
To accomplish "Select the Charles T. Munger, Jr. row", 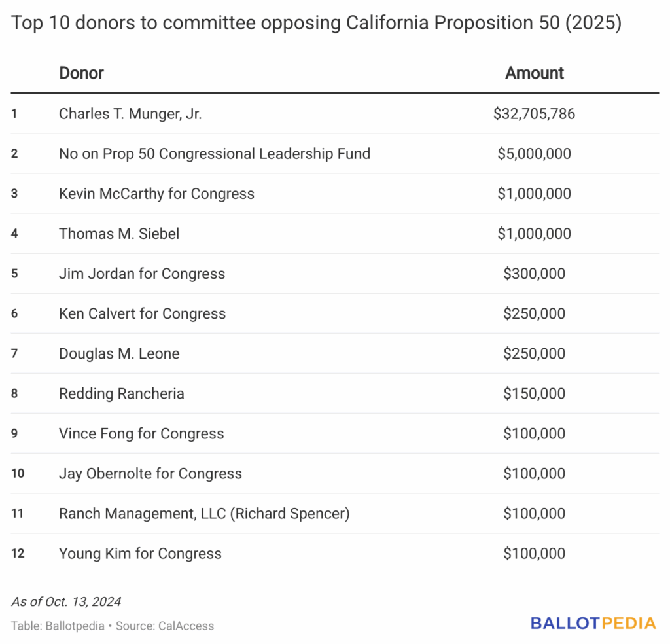I will point(130,114).
